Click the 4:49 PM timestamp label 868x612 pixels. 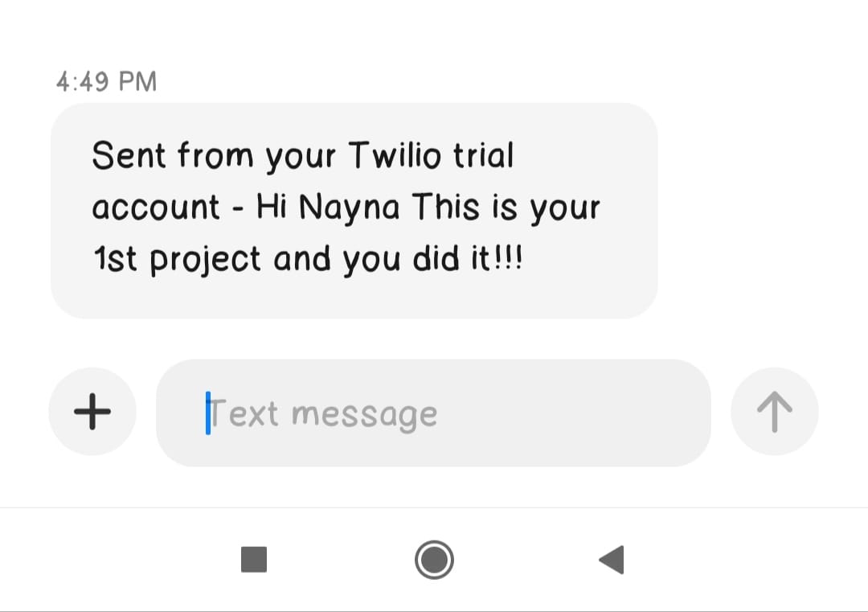[105, 80]
